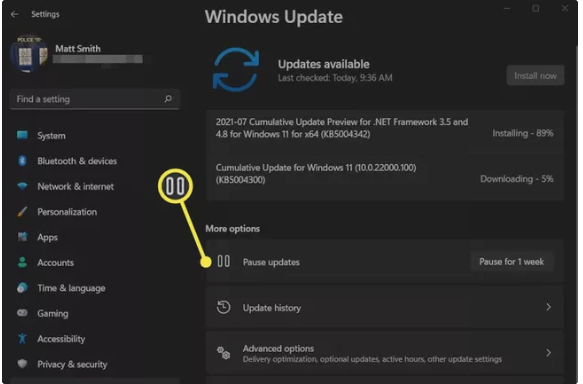Click the Update history clock icon

pos(223,307)
